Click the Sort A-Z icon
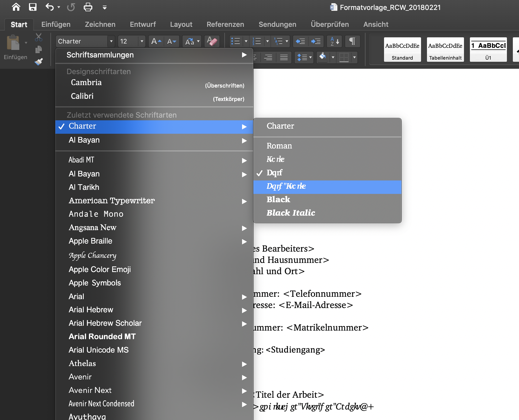519x420 pixels. pyautogui.click(x=334, y=41)
